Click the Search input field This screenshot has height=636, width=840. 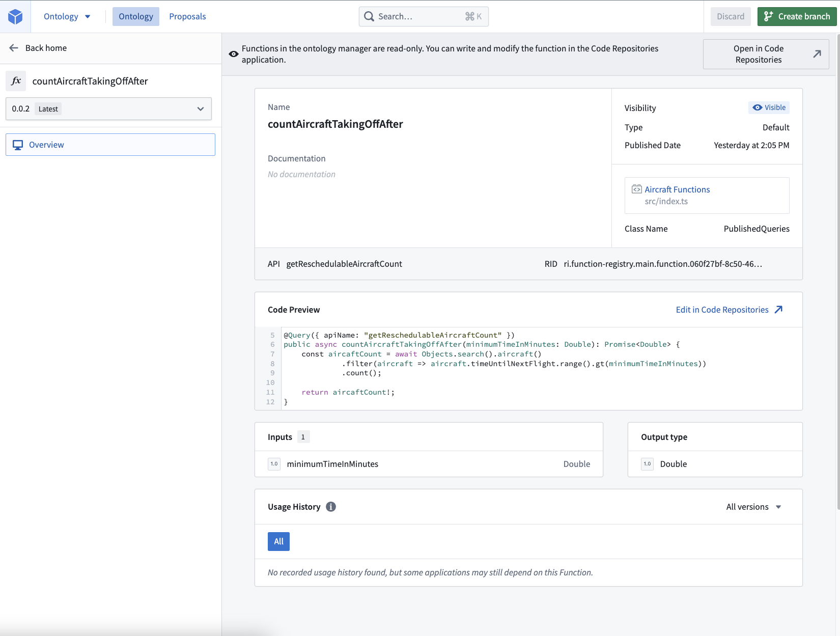424,16
